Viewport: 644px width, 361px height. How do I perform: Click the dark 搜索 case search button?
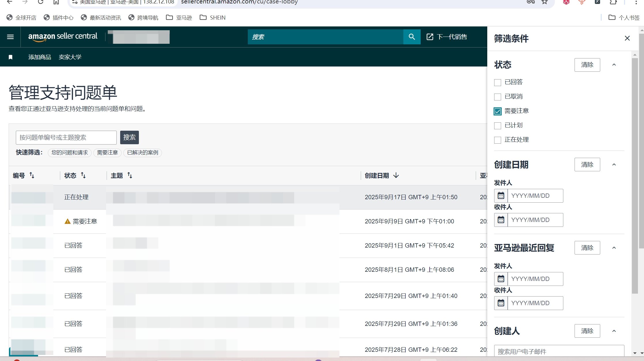pyautogui.click(x=129, y=138)
